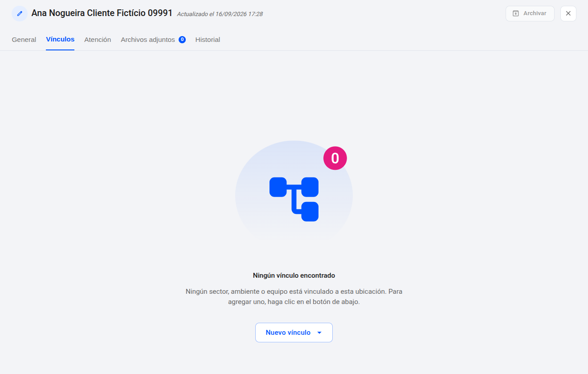The image size is (588, 374).
Task: Open the Atención tab
Action: [x=98, y=40]
